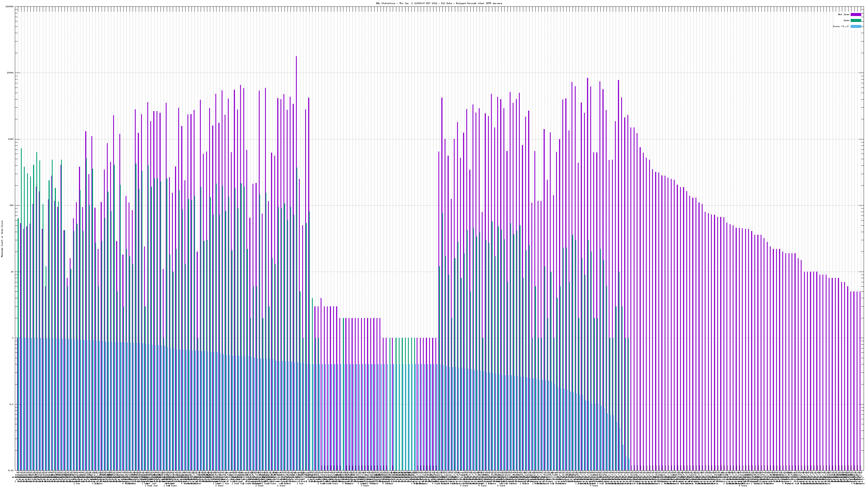Image resolution: width=868 pixels, height=488 pixels.
Task: Click the 'Message Count or Spam Score' axis title
Action: 2,239
